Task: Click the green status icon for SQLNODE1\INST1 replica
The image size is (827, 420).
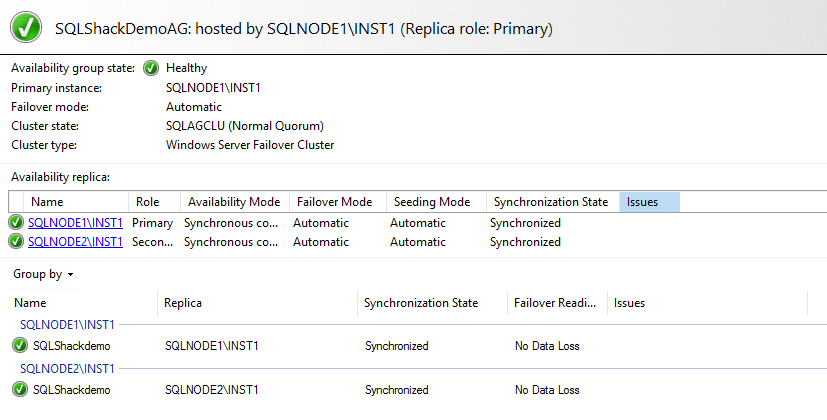Action: [x=16, y=223]
